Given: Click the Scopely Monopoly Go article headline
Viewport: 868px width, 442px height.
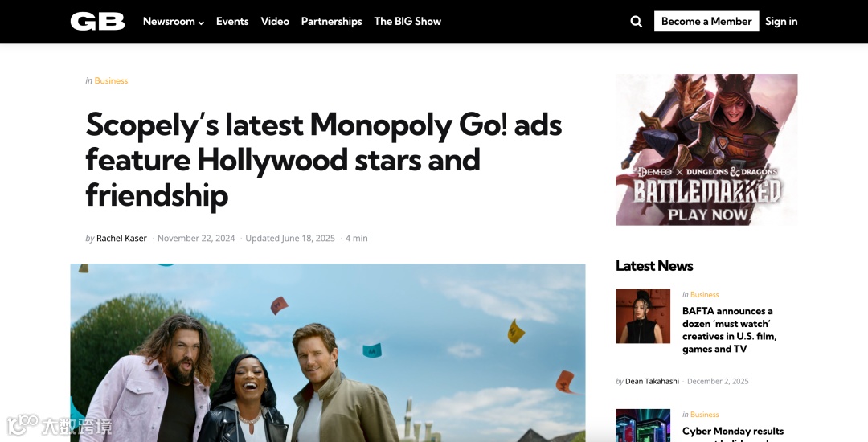Looking at the screenshot, I should tap(324, 160).
